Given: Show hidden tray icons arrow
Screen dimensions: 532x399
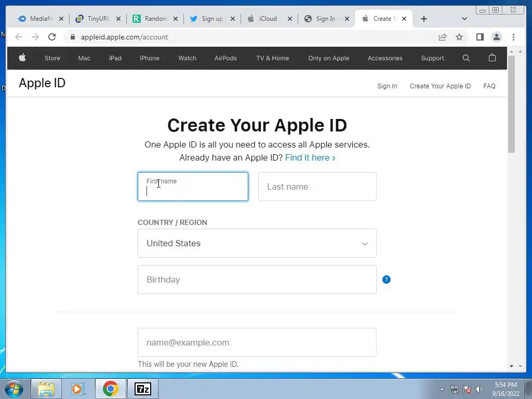Looking at the screenshot, I should (442, 389).
